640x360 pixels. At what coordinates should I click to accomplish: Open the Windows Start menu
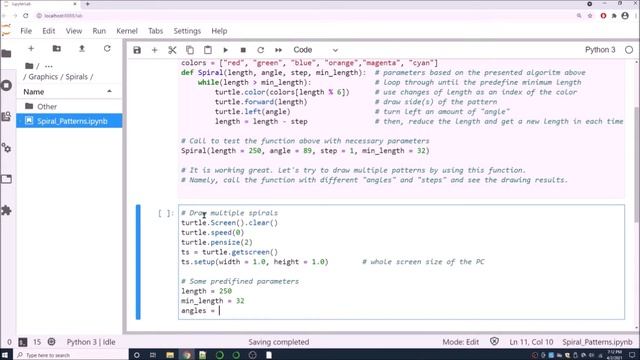(5, 355)
